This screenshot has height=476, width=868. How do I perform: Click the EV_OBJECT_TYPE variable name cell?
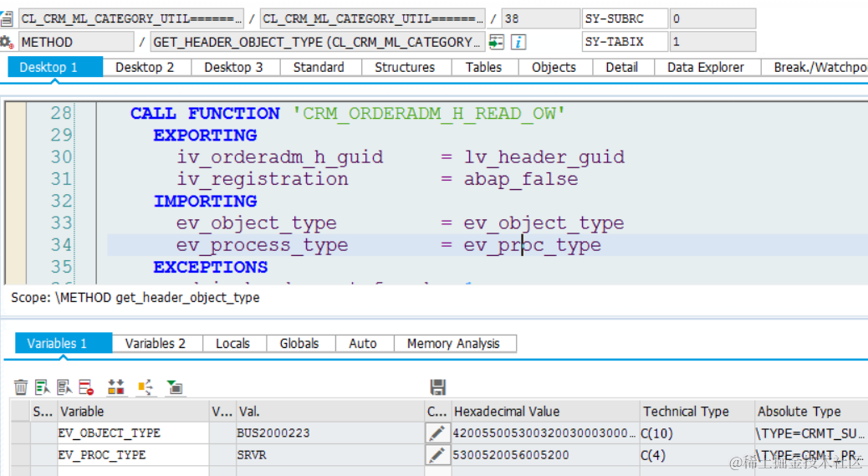(x=133, y=432)
